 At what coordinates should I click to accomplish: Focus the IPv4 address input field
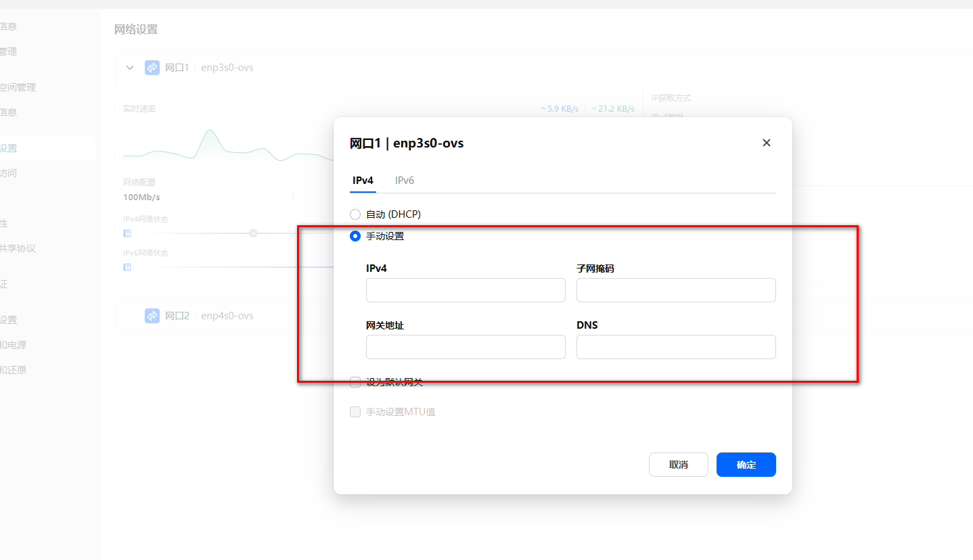466,290
